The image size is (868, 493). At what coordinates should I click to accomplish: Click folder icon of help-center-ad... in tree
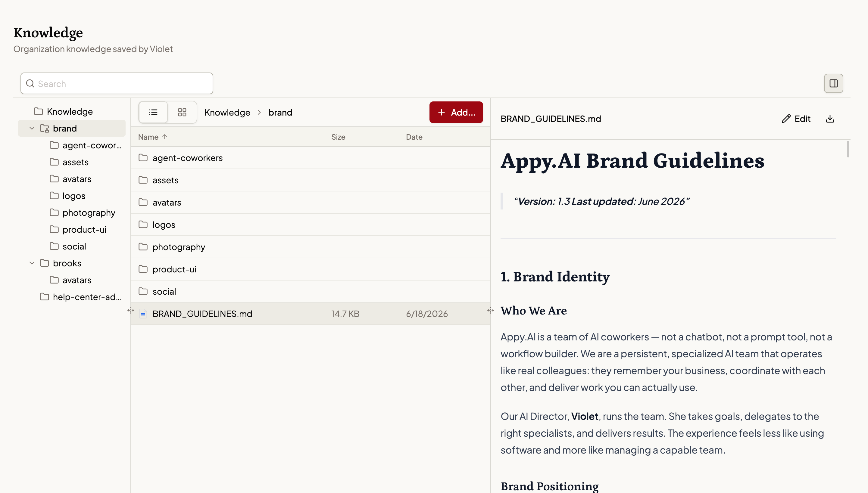[44, 297]
